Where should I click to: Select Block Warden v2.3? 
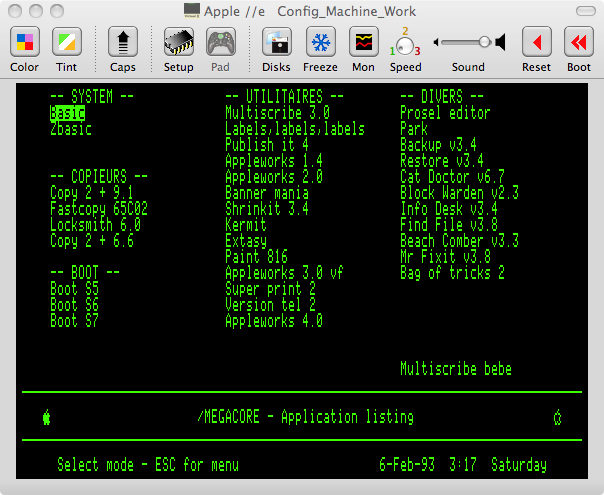point(459,193)
